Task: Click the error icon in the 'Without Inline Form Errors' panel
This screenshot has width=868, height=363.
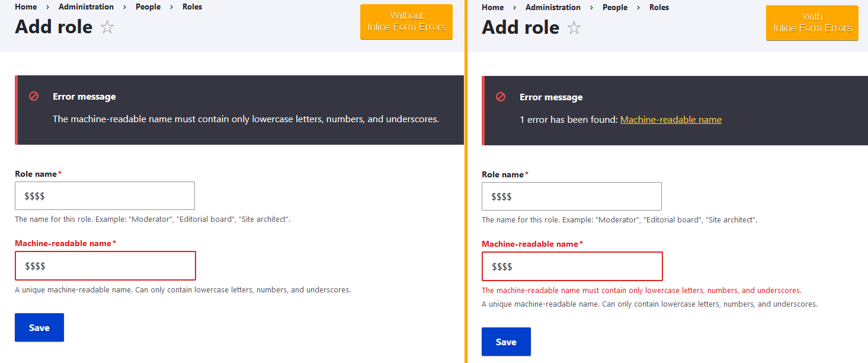Action: coord(34,96)
